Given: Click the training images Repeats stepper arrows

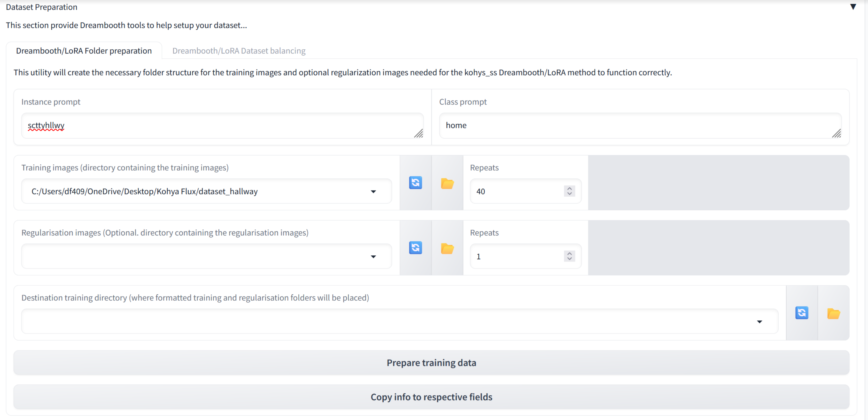Looking at the screenshot, I should tap(569, 191).
